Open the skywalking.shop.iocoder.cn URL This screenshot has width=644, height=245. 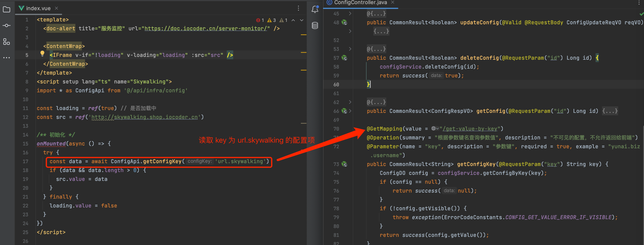(x=145, y=117)
